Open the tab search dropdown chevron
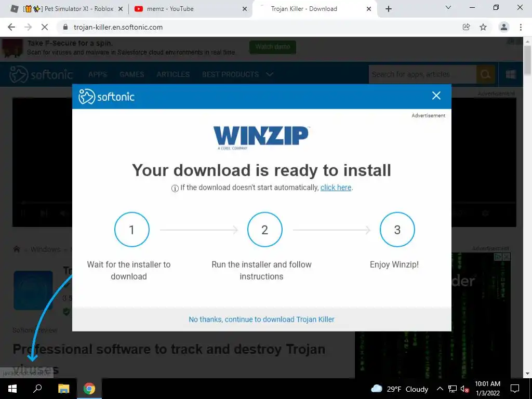Image resolution: width=532 pixels, height=399 pixels. pyautogui.click(x=448, y=7)
